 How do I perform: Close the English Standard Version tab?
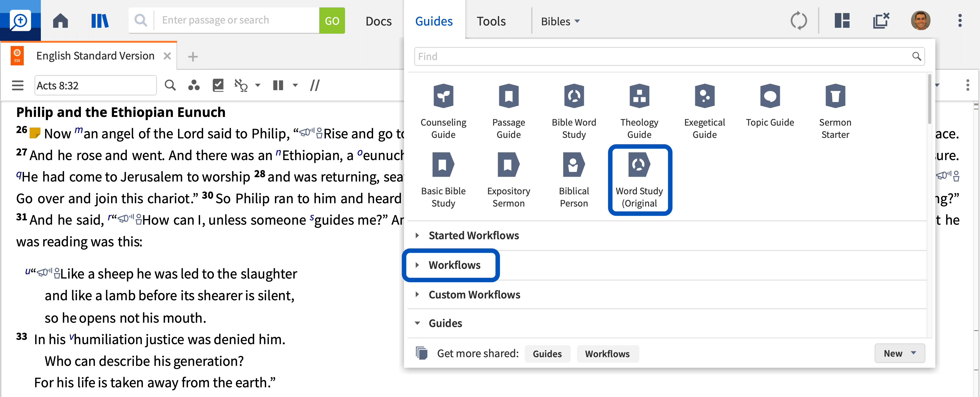167,56
